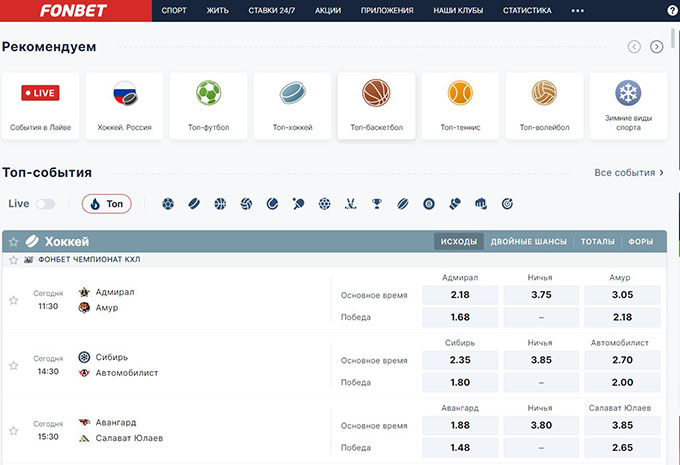Screen dimensions: 680x465
Task: Star the Адмирал vs Амур match
Action: (13, 300)
